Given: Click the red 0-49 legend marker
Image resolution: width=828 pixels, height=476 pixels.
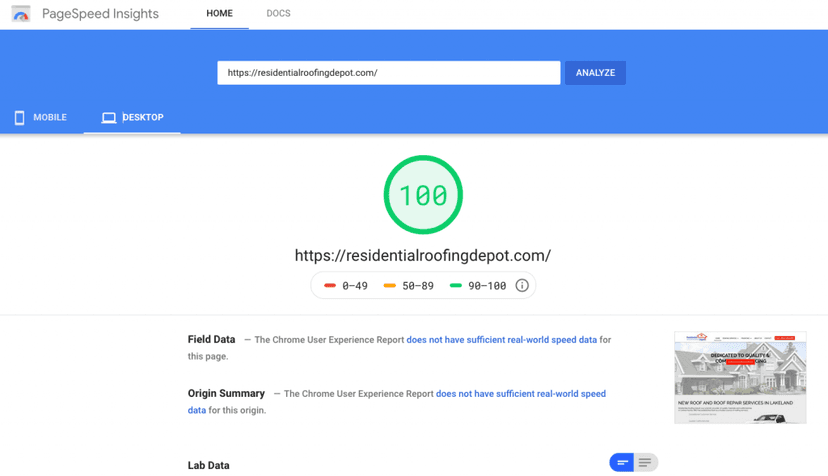Looking at the screenshot, I should point(330,286).
